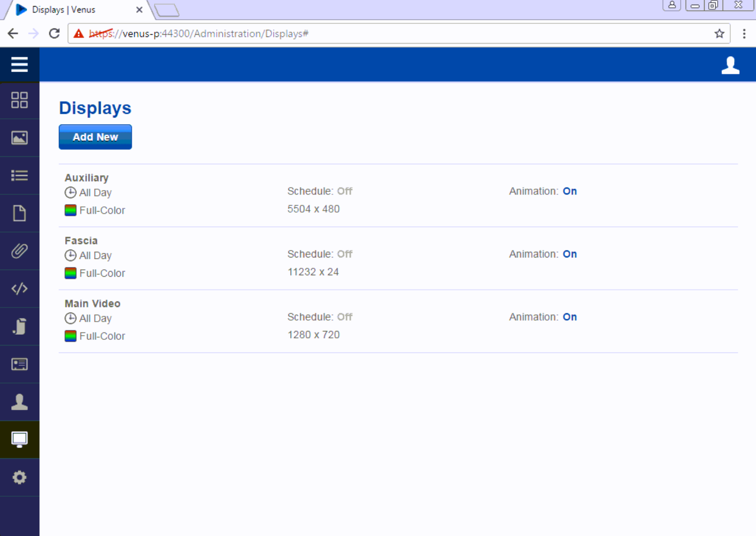Open the dashboard grid icon in sidebar

click(19, 100)
